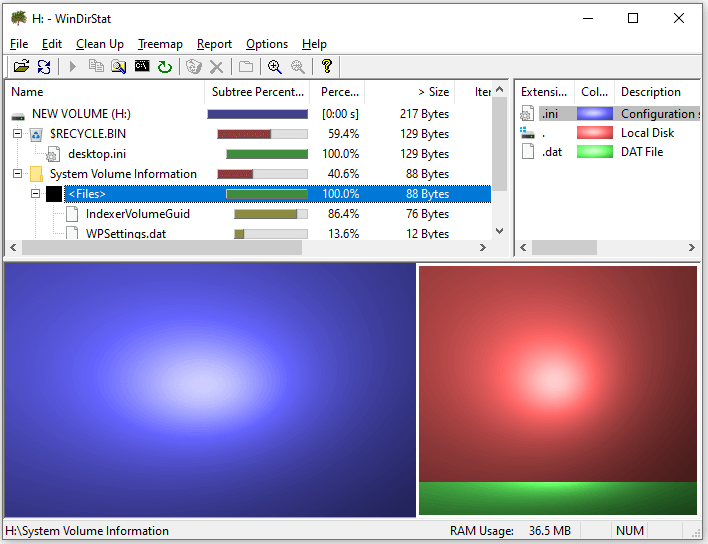Open the Treemap menu
This screenshot has height=544, width=708.
tap(160, 44)
